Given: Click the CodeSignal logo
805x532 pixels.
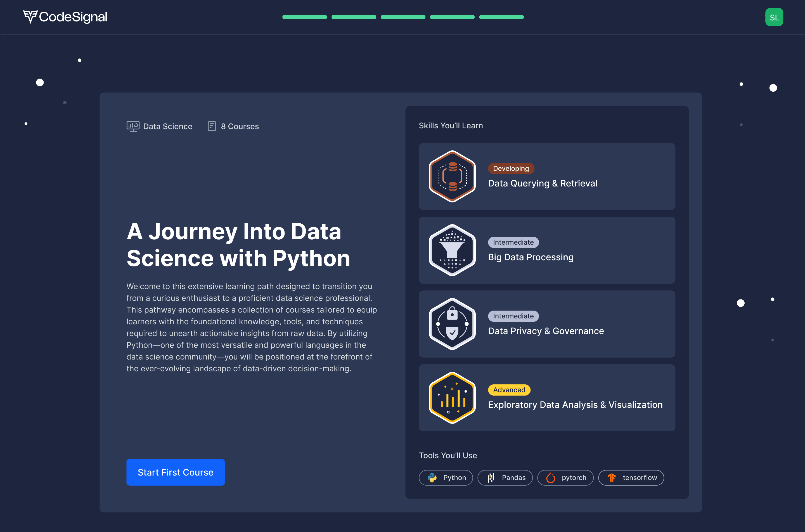Looking at the screenshot, I should pos(65,17).
